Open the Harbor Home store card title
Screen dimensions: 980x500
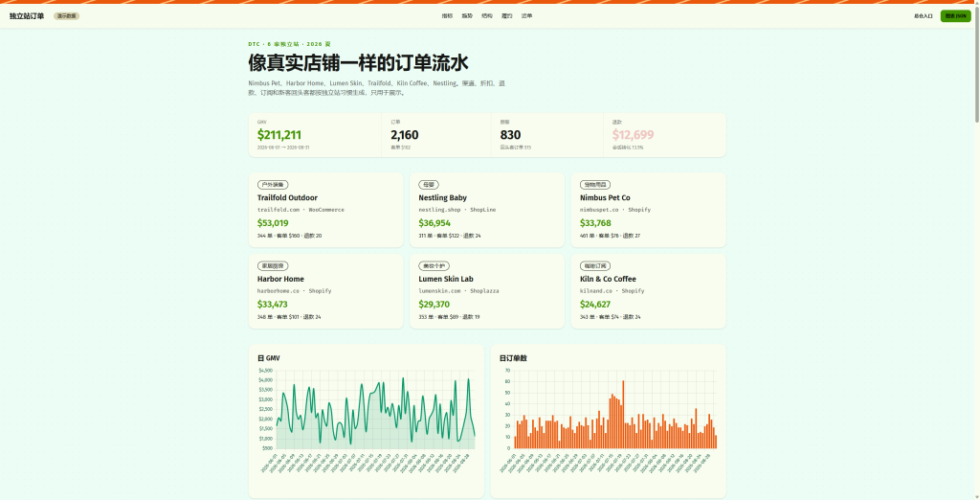280,279
